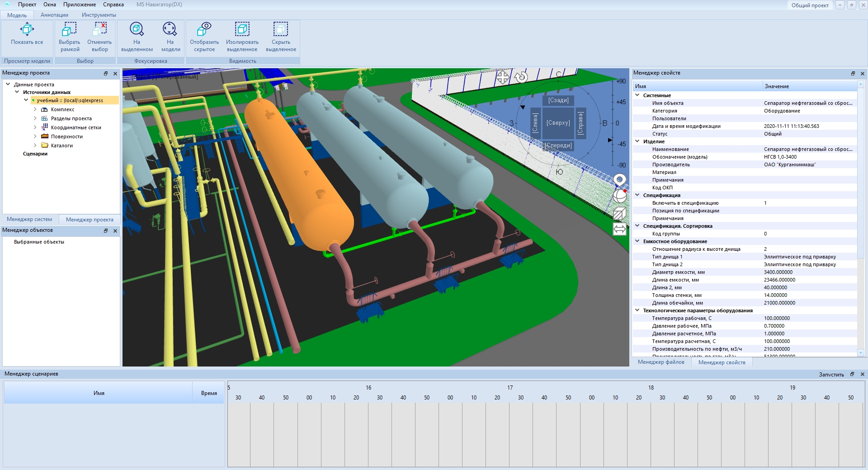Switch view to [Сзади] cube face
868x470 pixels.
point(558,100)
